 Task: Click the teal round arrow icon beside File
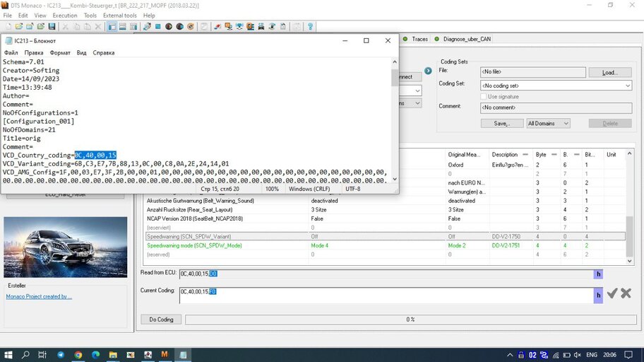coord(428,71)
